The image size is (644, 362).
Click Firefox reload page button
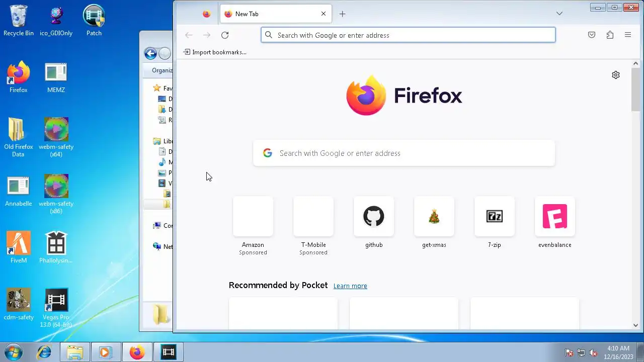(225, 35)
